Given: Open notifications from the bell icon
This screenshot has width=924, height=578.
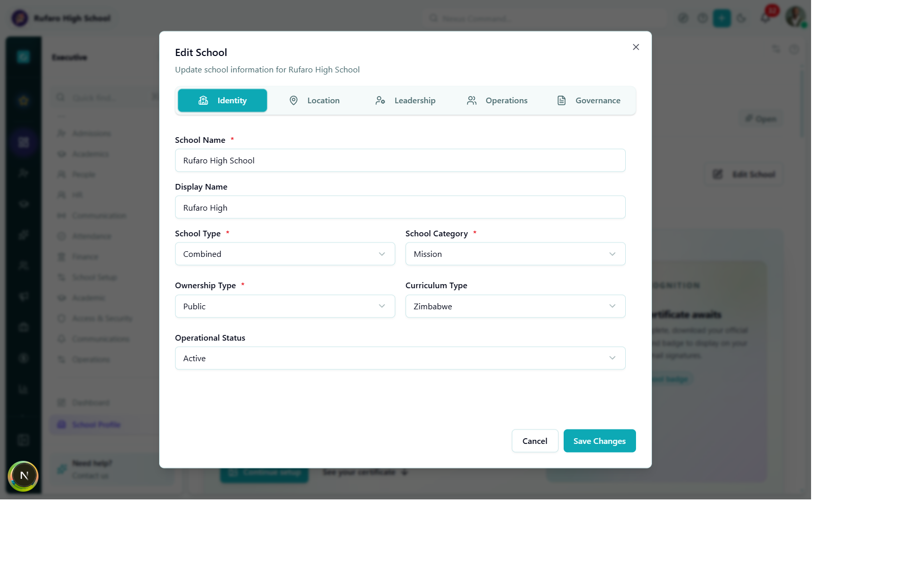Looking at the screenshot, I should (x=765, y=18).
